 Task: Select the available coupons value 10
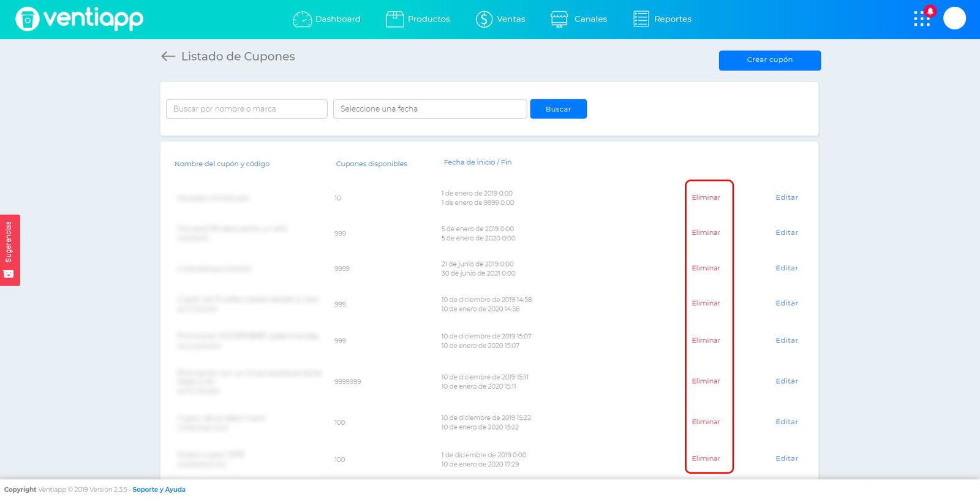pyautogui.click(x=338, y=198)
